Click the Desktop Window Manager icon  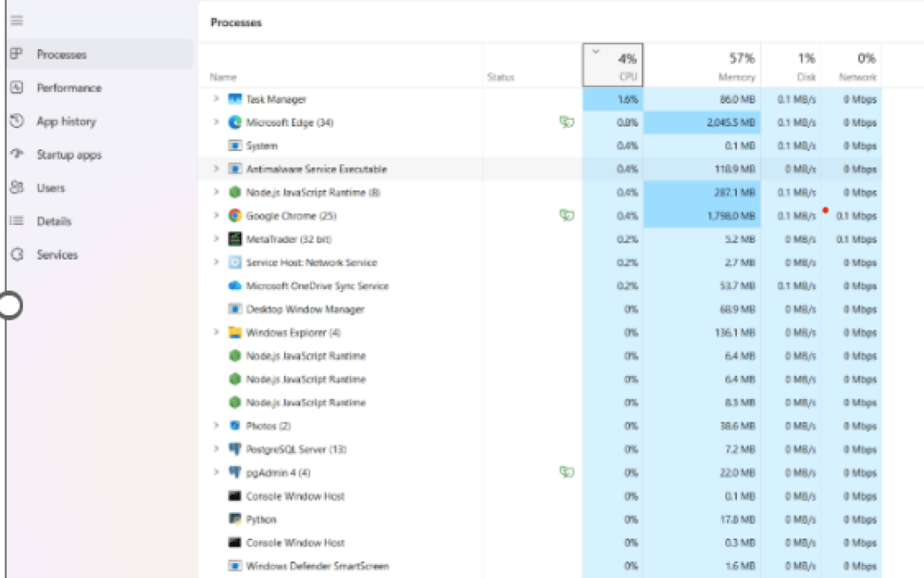point(235,309)
